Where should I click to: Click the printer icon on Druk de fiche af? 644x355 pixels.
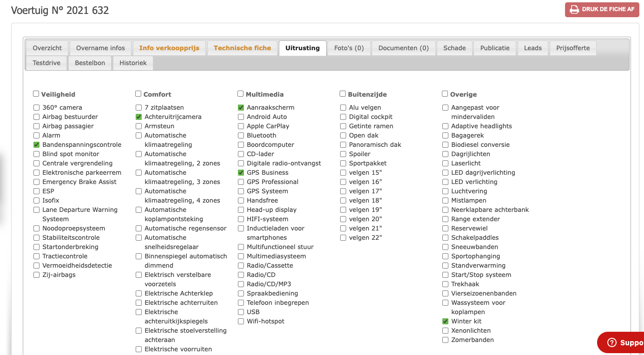pyautogui.click(x=574, y=9)
